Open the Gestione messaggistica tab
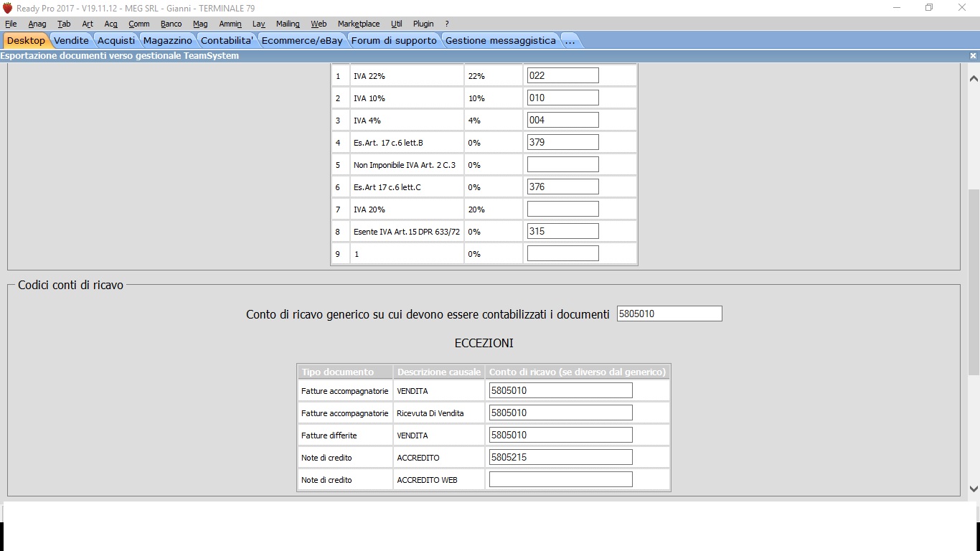 pyautogui.click(x=500, y=40)
